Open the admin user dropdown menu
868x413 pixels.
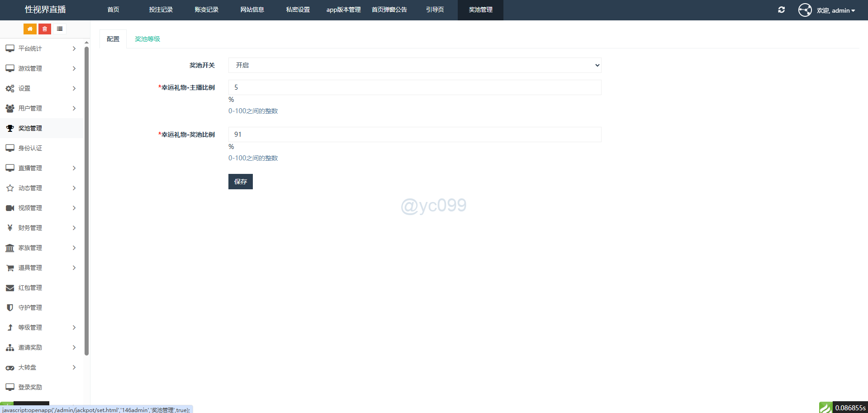(x=836, y=10)
